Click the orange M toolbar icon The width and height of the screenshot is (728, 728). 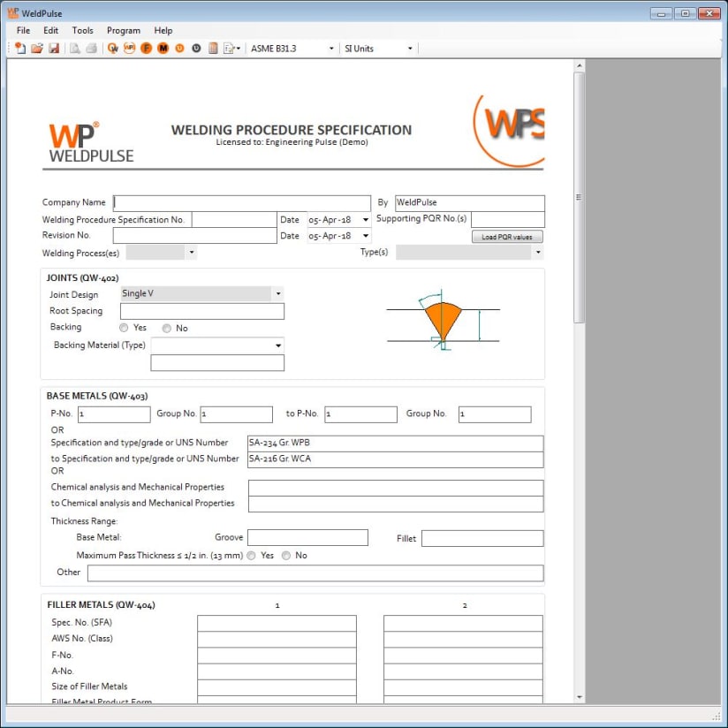[x=163, y=49]
